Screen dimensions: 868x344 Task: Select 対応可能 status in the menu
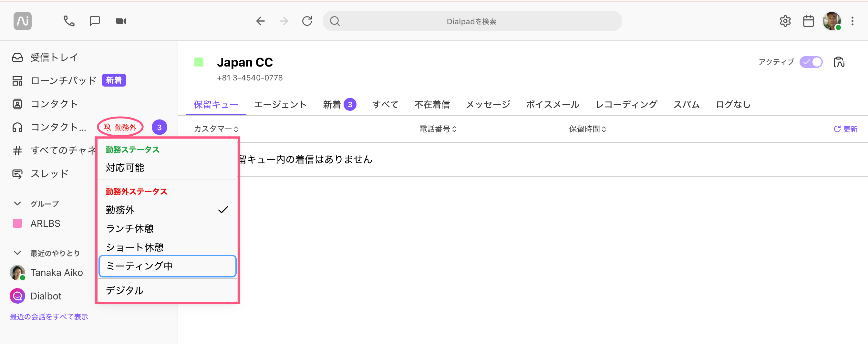point(168,168)
